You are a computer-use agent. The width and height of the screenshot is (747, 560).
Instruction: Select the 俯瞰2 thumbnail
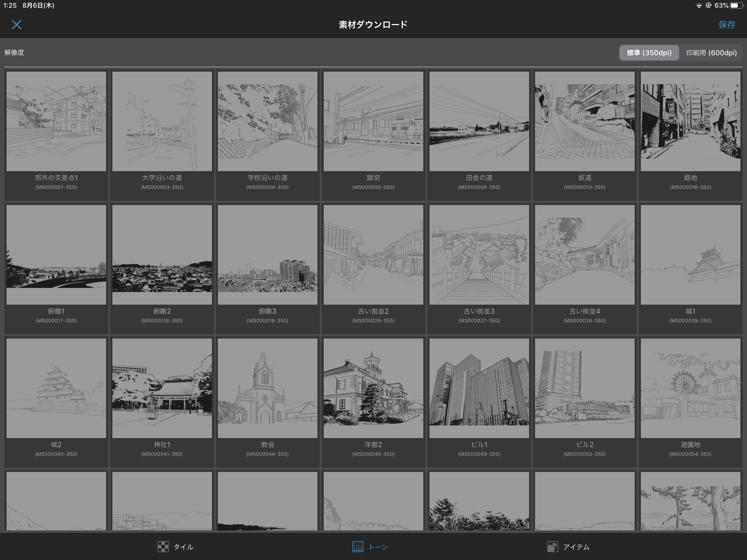pyautogui.click(x=162, y=255)
